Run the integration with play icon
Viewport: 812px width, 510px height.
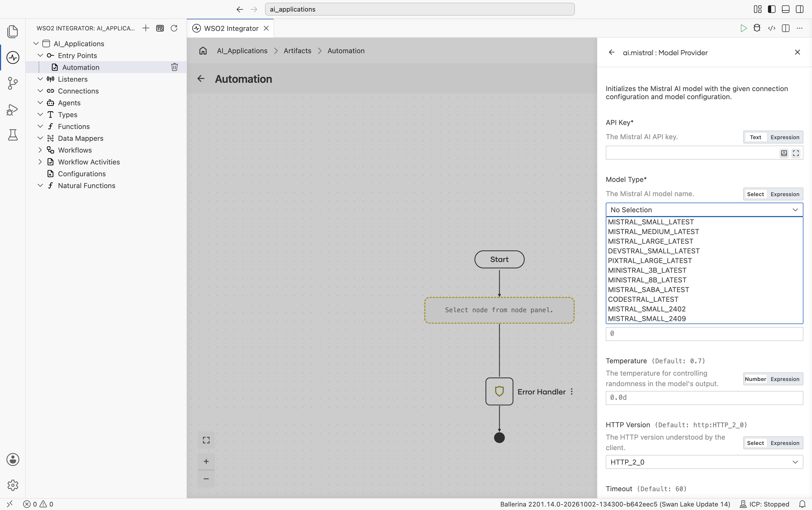743,28
